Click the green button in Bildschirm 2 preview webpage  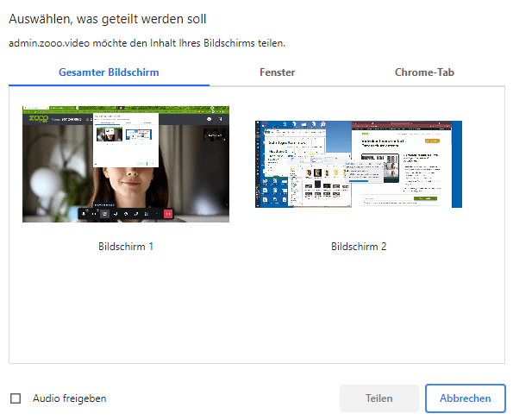(425, 198)
